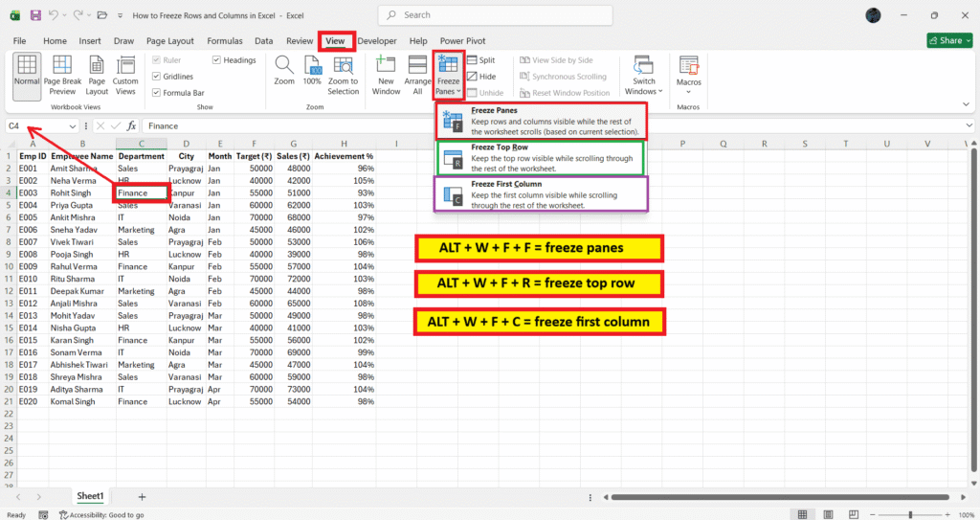Screen dimensions: 980x520
Task: Toggle the Headings checkbox
Action: tap(217, 60)
